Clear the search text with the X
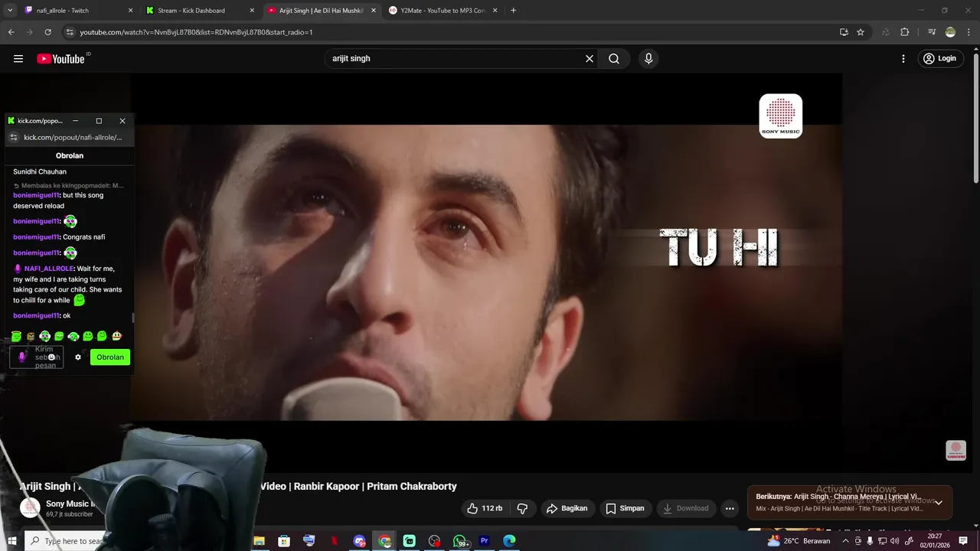The image size is (980, 551). click(590, 59)
